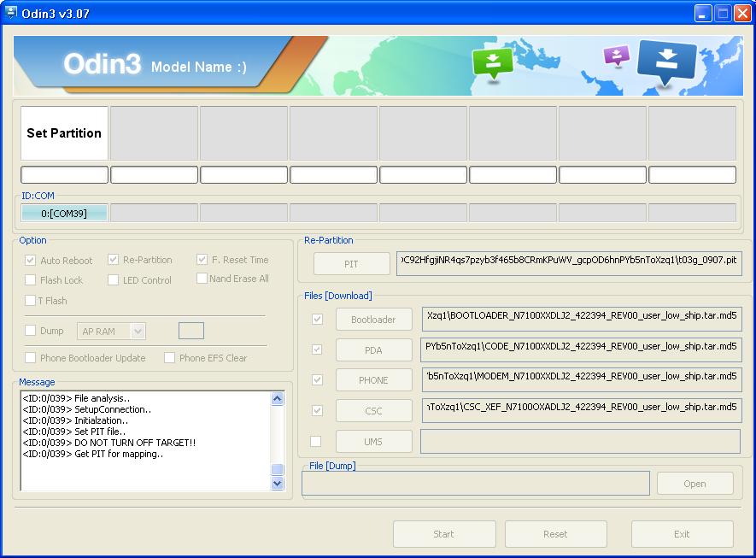The width and height of the screenshot is (756, 558).
Task: Click the Set Partition status box
Action: [x=64, y=133]
